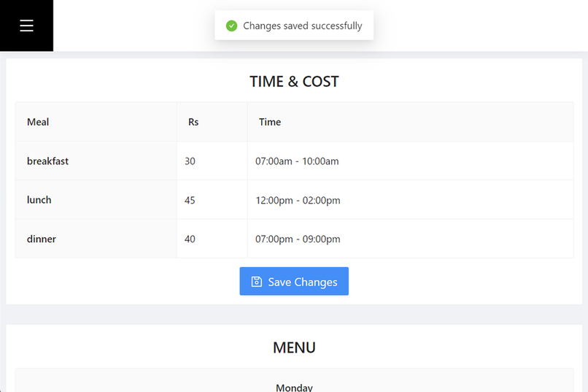Screen dimensions: 588x392
Task: Select the breakfast price 30 cell
Action: (x=212, y=161)
